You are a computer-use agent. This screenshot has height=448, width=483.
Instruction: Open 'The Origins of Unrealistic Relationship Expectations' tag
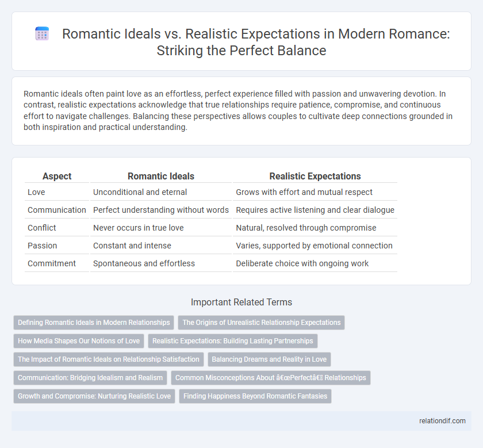tap(262, 322)
